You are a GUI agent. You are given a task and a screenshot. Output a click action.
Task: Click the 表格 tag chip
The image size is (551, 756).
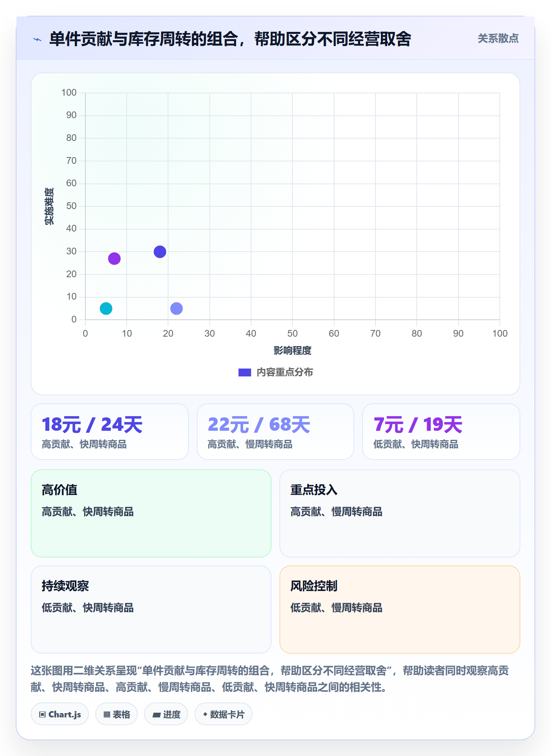click(116, 714)
